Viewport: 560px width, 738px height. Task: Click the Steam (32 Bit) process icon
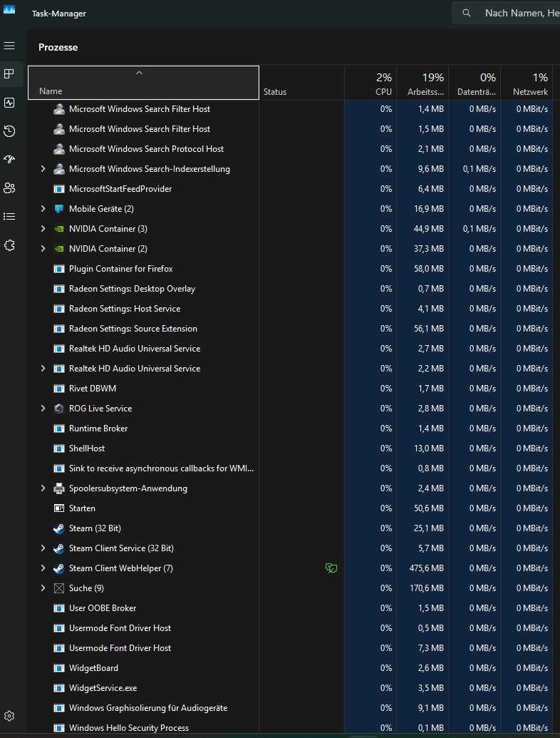58,528
